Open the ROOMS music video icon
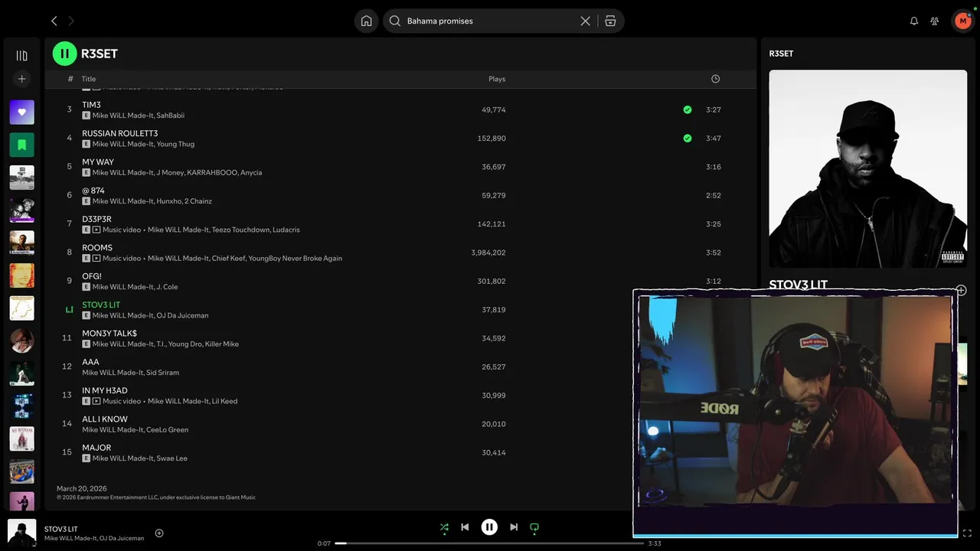Viewport: 980px width, 551px height. 96,258
